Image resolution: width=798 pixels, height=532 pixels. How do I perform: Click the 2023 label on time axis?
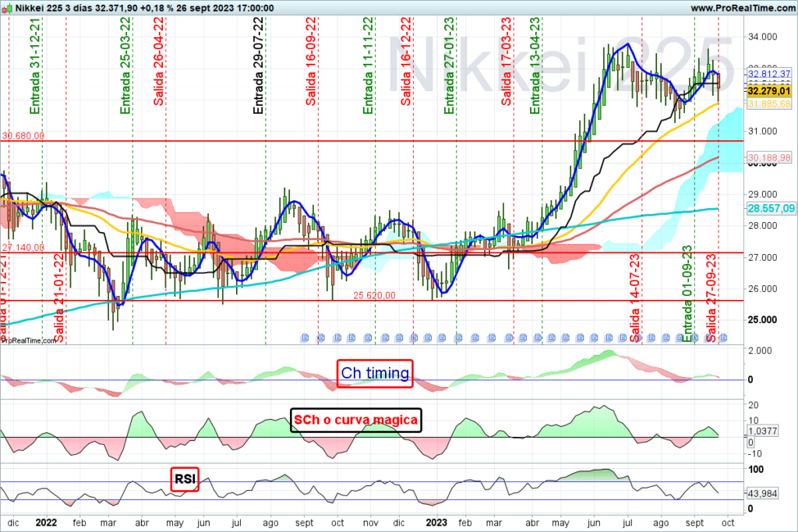coord(436,523)
